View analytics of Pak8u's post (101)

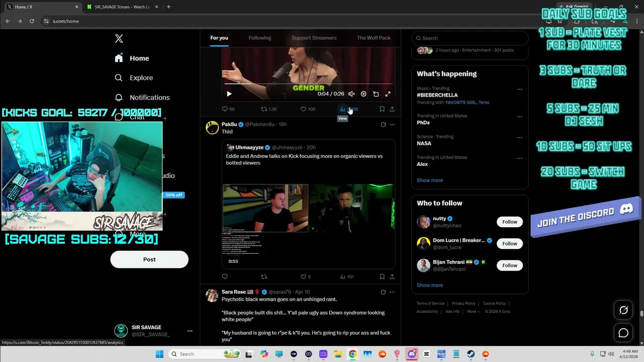tap(347, 277)
